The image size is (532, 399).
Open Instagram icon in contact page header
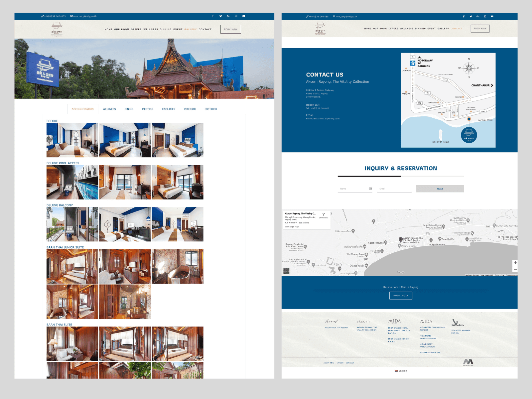click(x=485, y=16)
